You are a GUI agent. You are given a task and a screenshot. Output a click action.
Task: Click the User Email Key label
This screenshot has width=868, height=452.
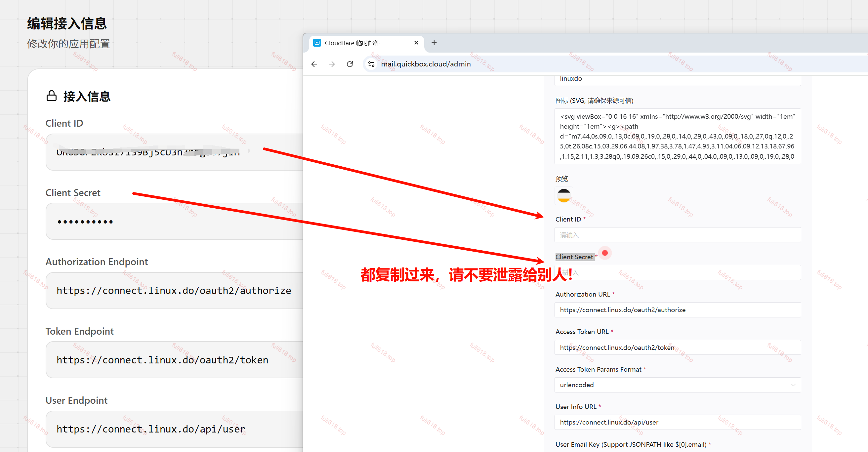pyautogui.click(x=631, y=444)
